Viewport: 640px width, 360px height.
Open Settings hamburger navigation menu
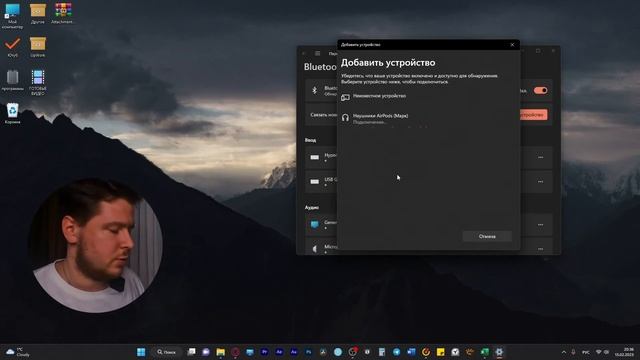pos(317,53)
